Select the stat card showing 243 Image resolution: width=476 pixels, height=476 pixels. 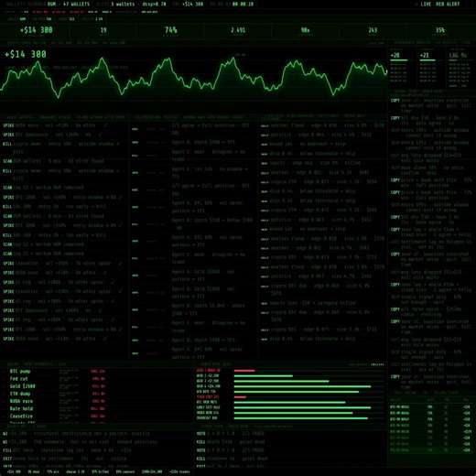pos(373,31)
